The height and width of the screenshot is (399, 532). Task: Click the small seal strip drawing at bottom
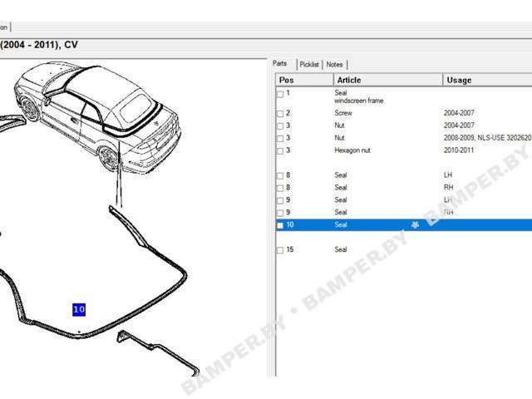click(158, 353)
